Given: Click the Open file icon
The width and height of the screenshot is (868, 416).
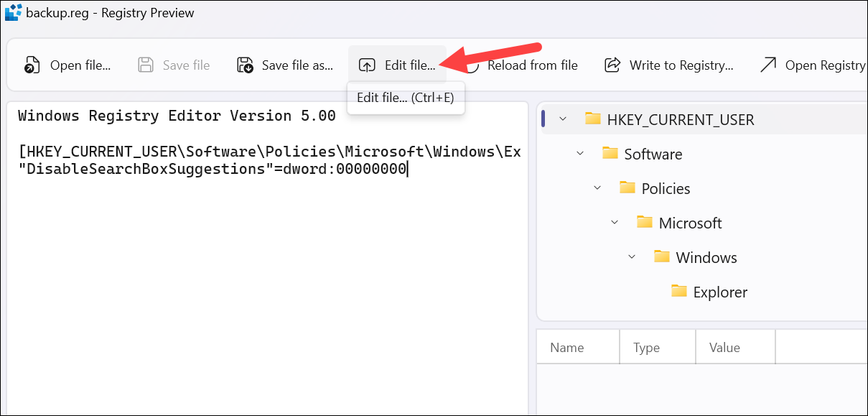Looking at the screenshot, I should (x=30, y=65).
